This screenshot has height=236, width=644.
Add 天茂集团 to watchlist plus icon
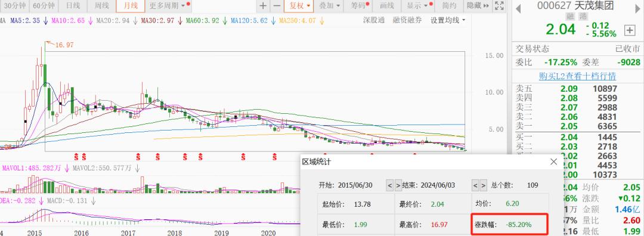click(x=629, y=30)
